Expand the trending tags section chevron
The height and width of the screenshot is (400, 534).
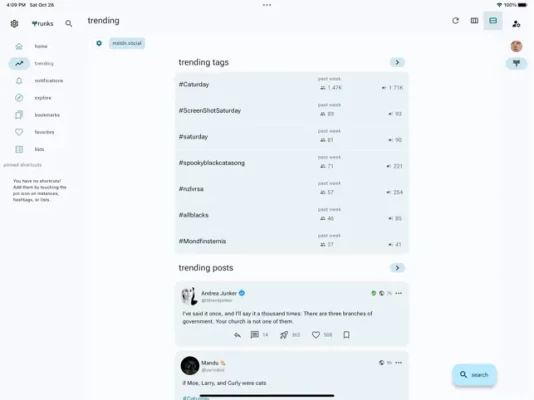397,62
